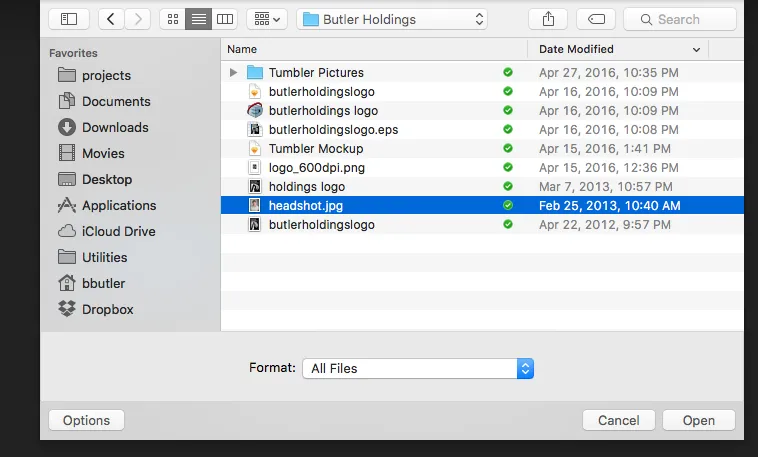This screenshot has width=758, height=457.
Task: Select iCloud Drive in the sidebar
Action: coord(106,232)
